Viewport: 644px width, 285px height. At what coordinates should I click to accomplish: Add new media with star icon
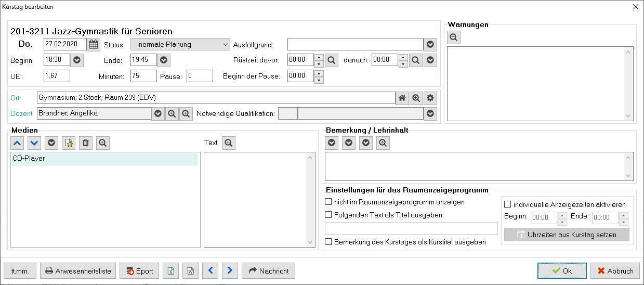coord(69,143)
